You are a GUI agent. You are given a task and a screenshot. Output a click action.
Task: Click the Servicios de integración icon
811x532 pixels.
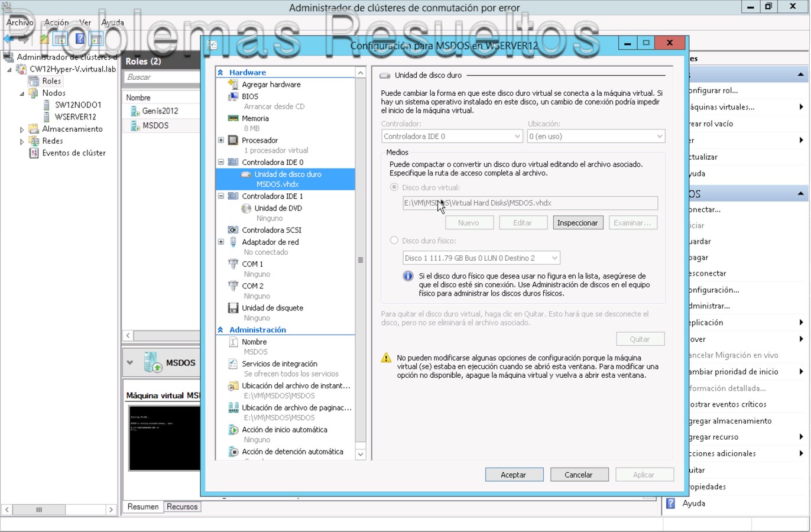point(233,364)
